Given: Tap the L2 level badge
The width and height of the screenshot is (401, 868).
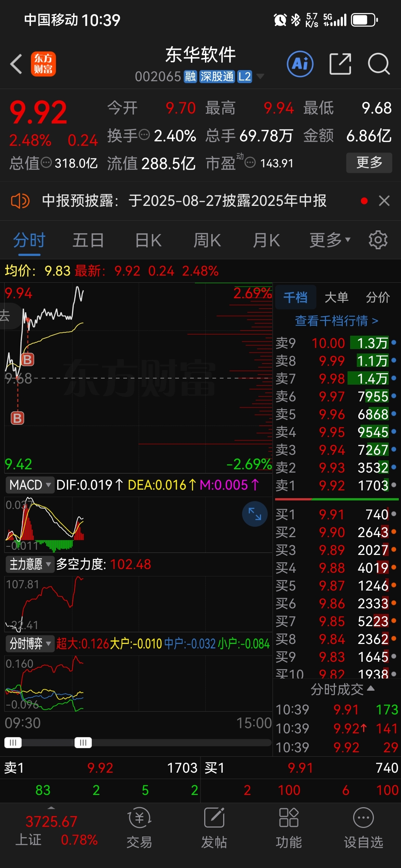Looking at the screenshot, I should [x=245, y=77].
